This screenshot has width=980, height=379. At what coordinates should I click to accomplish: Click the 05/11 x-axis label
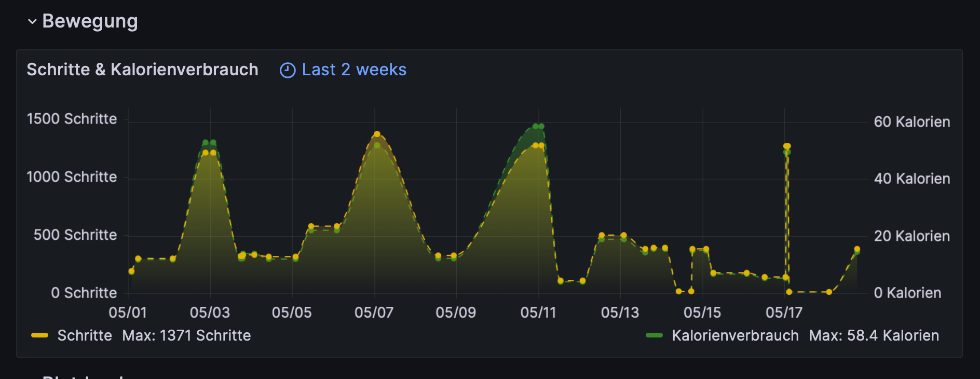[538, 313]
